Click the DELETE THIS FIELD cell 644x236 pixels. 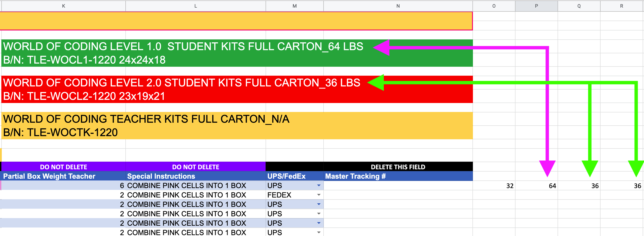[x=398, y=167]
